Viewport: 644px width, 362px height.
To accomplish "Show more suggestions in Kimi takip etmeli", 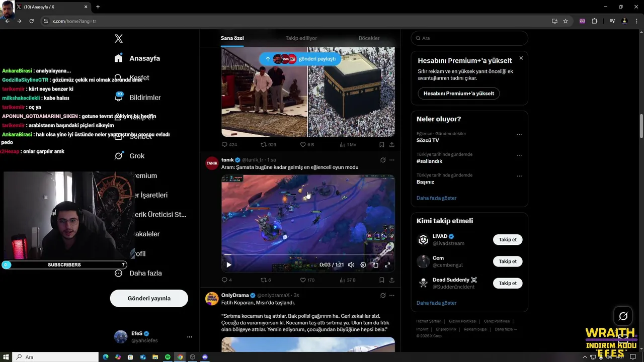I will tap(436, 303).
